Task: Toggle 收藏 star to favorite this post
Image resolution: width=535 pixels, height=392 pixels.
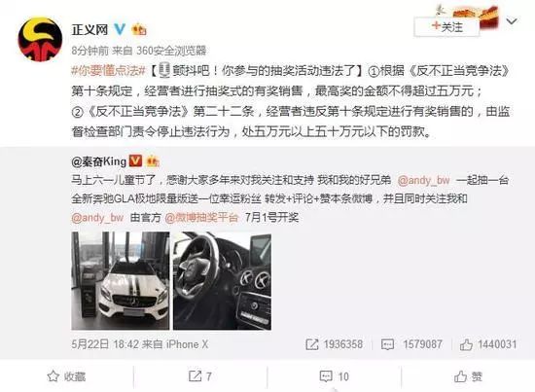Action: (x=66, y=376)
